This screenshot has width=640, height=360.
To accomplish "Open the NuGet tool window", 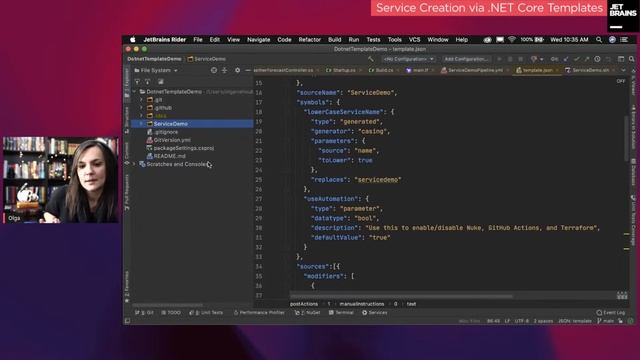I will pyautogui.click(x=307, y=313).
